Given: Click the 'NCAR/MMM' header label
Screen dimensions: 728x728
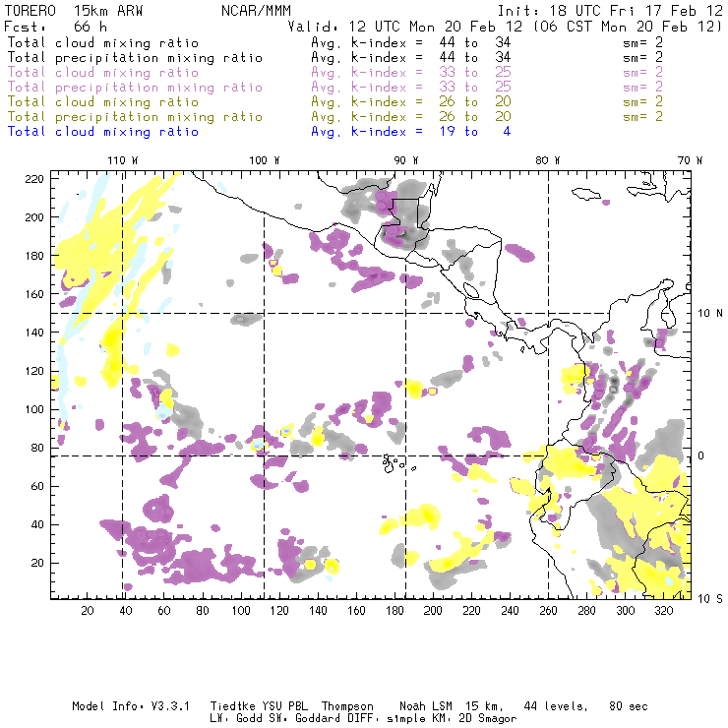Looking at the screenshot, I should click(256, 11).
